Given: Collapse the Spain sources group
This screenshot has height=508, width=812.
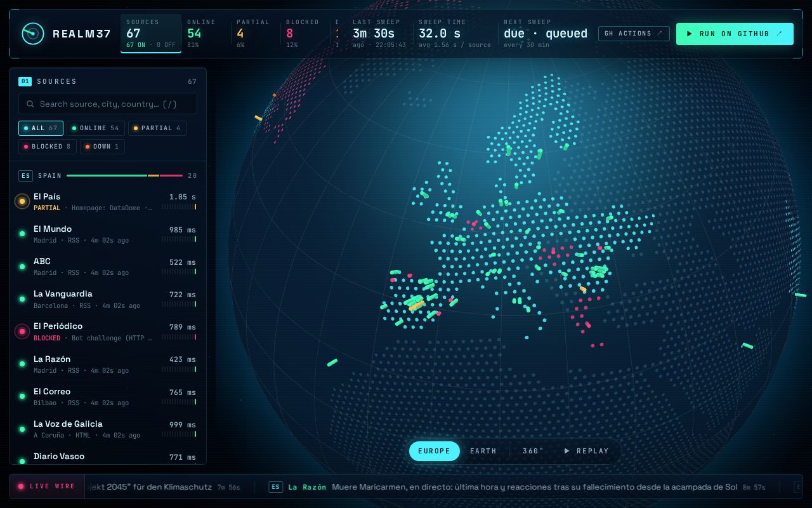Looking at the screenshot, I should click(108, 176).
